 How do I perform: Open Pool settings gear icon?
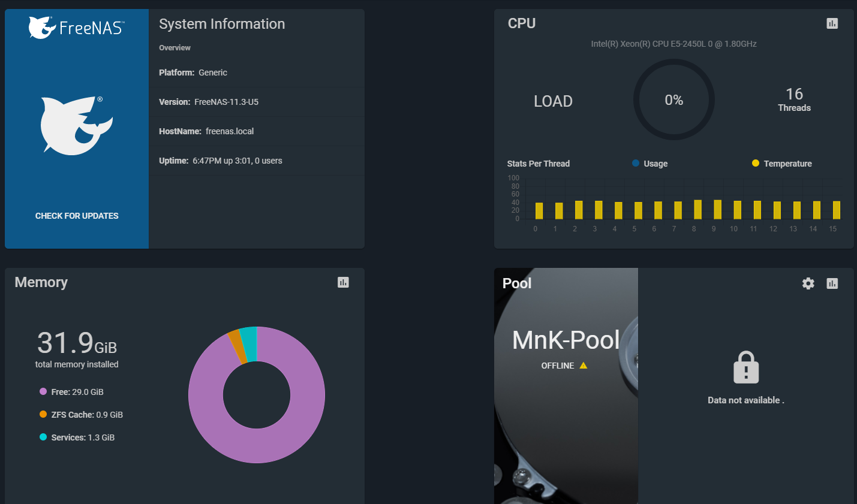click(x=808, y=283)
